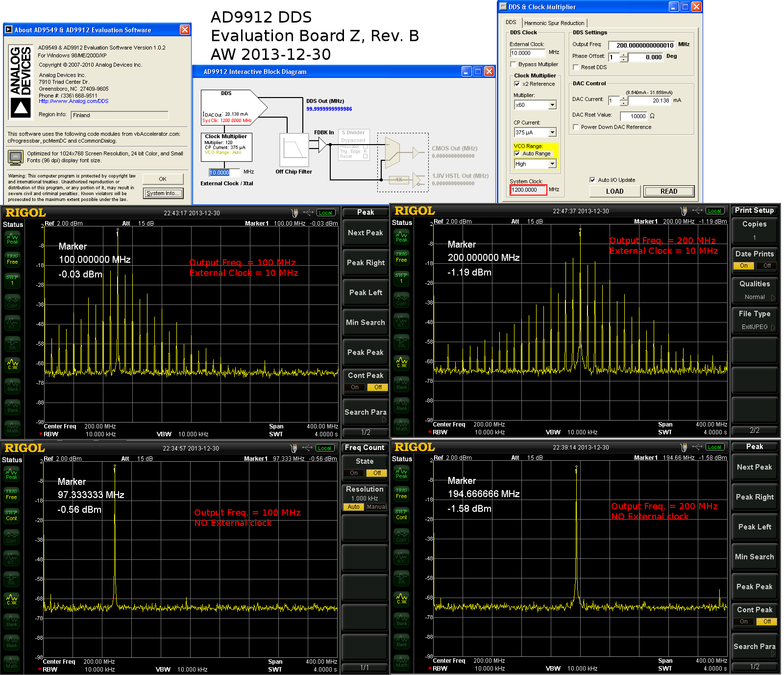This screenshot has height=675, width=784.
Task: Click the LOAD button
Action: [615, 191]
